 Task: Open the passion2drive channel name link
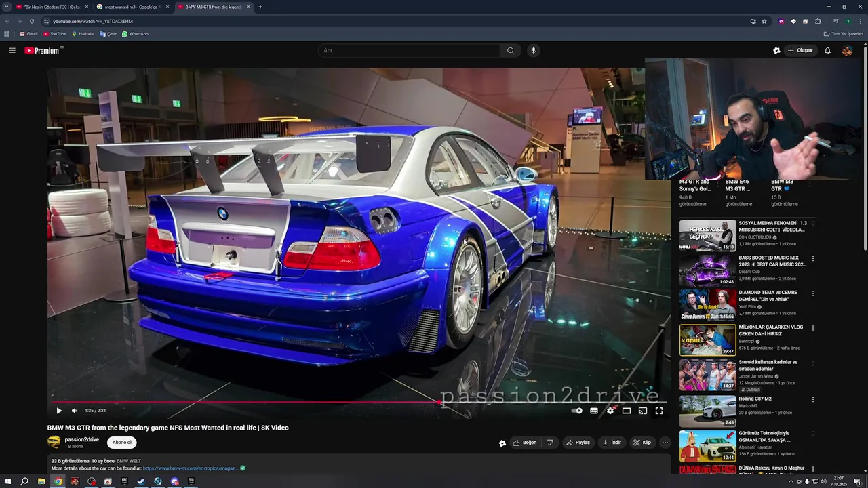pyautogui.click(x=81, y=439)
